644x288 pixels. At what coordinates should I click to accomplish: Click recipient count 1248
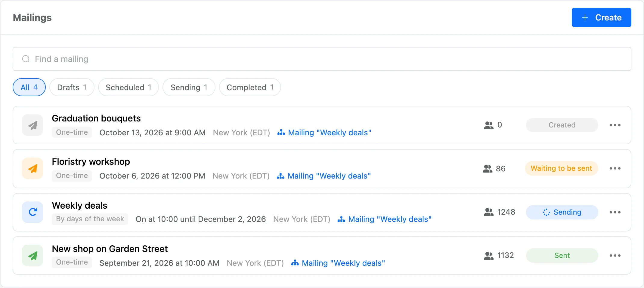(x=506, y=212)
